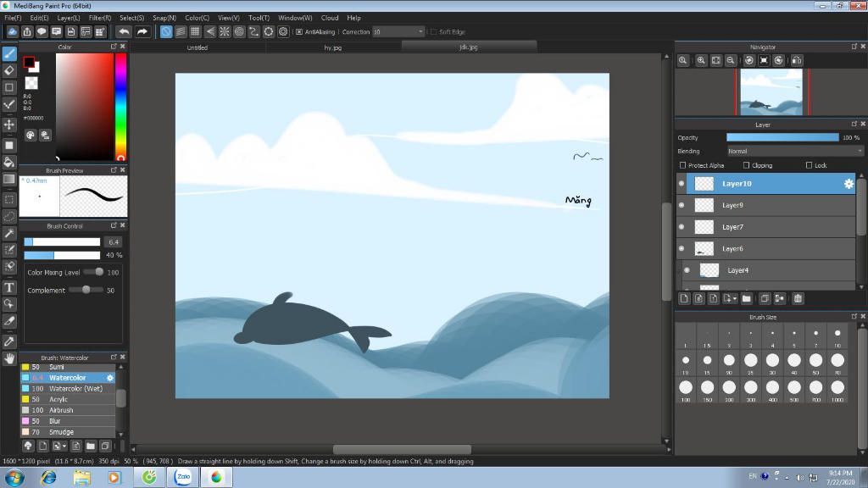This screenshot has width=868, height=488.
Task: Select the Acrylic brush
Action: point(68,400)
